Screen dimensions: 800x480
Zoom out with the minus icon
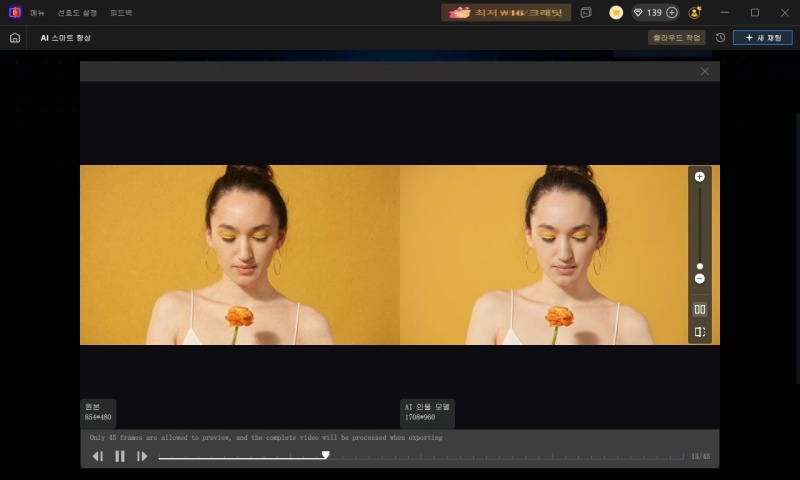(699, 279)
